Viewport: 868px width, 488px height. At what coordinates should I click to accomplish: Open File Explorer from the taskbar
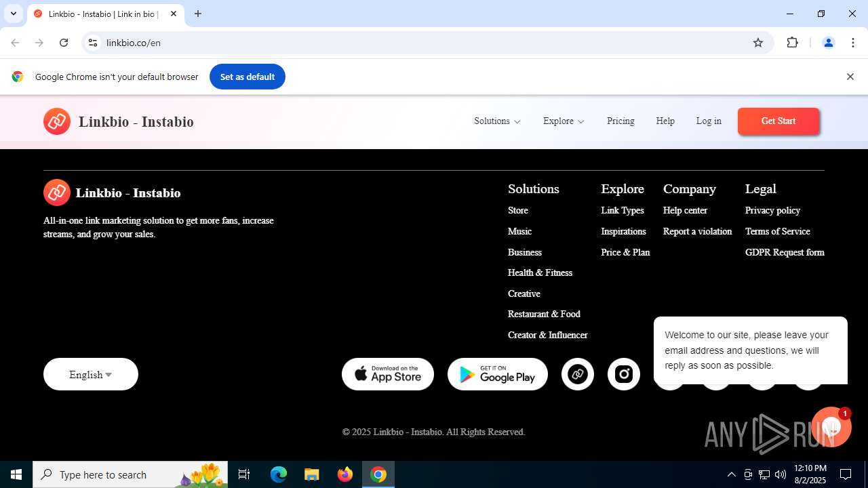click(311, 474)
